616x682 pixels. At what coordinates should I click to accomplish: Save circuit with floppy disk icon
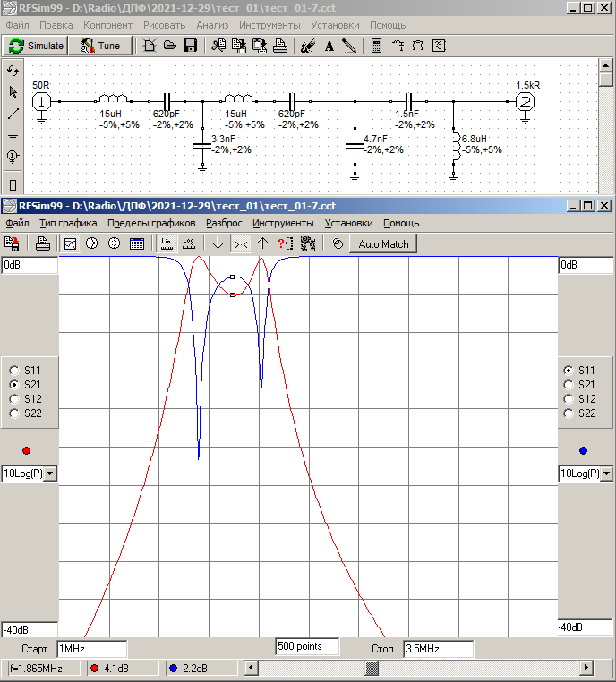click(190, 46)
